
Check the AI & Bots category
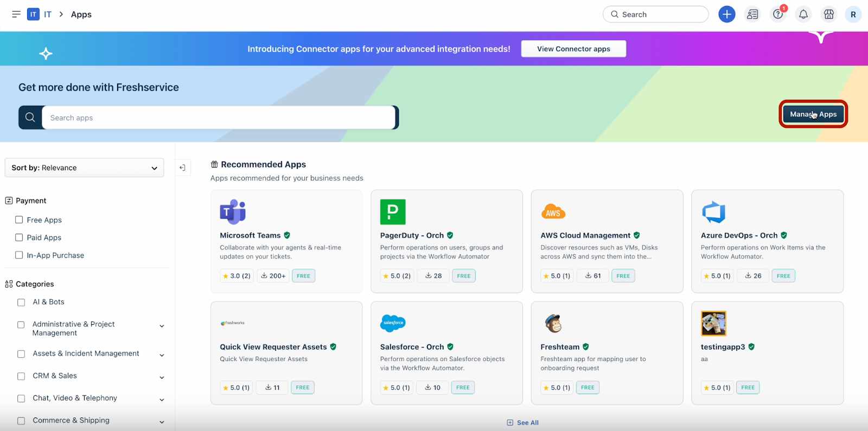pyautogui.click(x=21, y=303)
